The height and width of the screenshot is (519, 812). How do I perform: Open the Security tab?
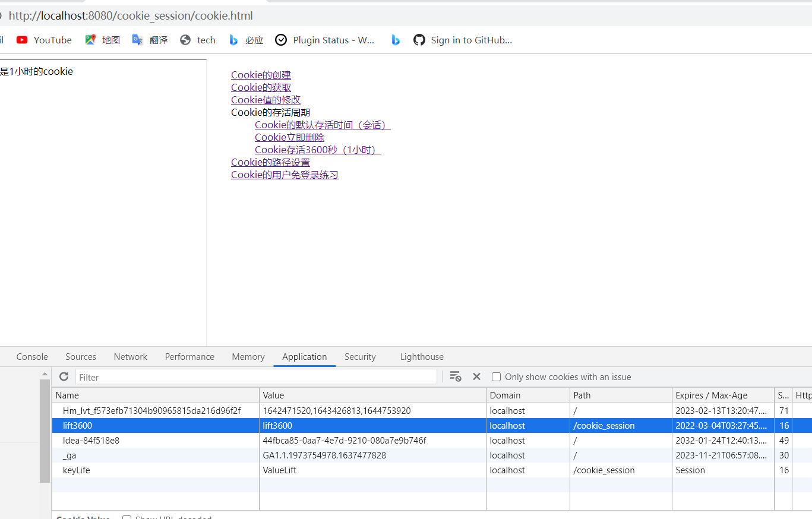360,357
